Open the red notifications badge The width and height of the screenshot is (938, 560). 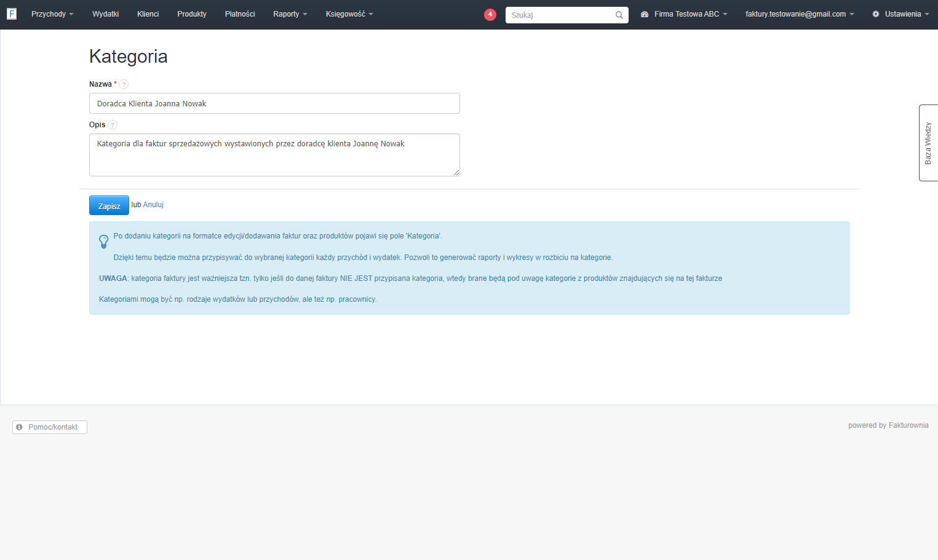pos(490,14)
